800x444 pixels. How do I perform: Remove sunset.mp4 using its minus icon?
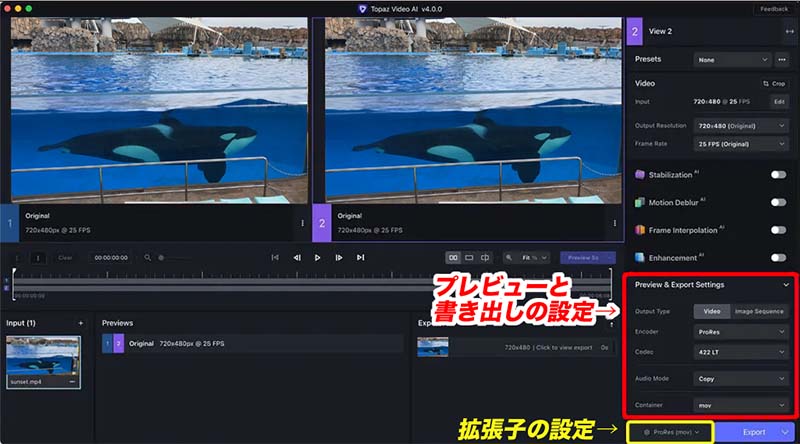click(72, 382)
